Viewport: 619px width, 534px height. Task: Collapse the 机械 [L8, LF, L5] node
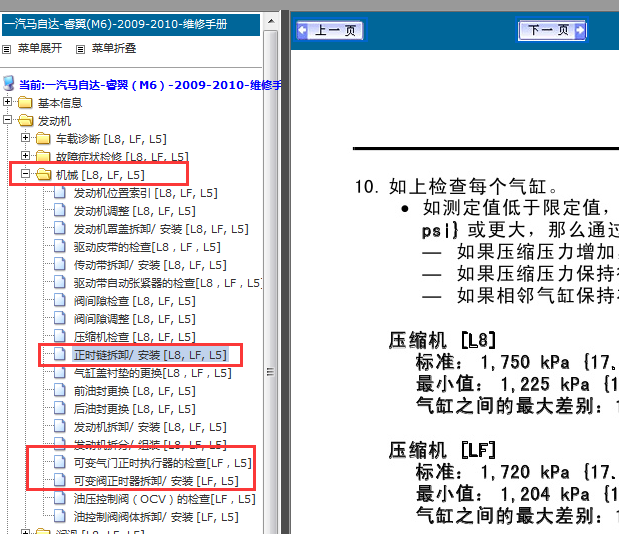click(25, 174)
